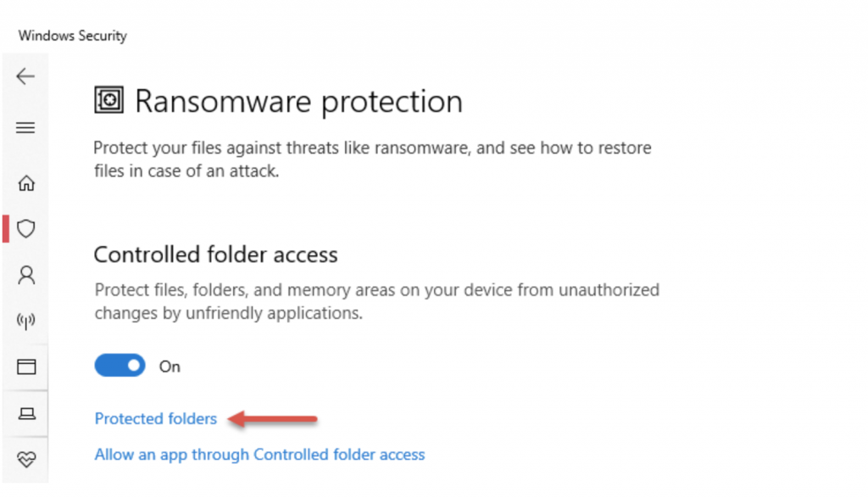Open Device performance & health heart icon

point(26,459)
